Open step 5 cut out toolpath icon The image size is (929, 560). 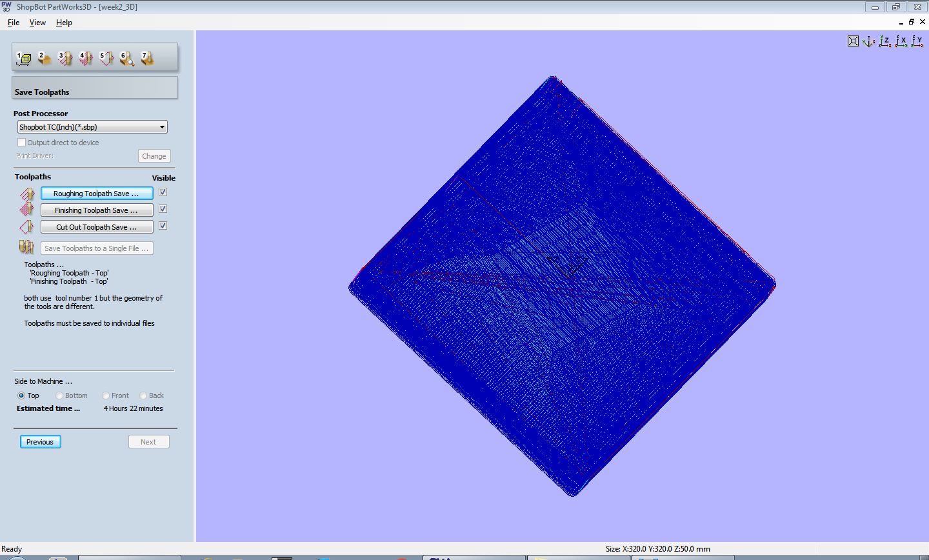point(106,59)
